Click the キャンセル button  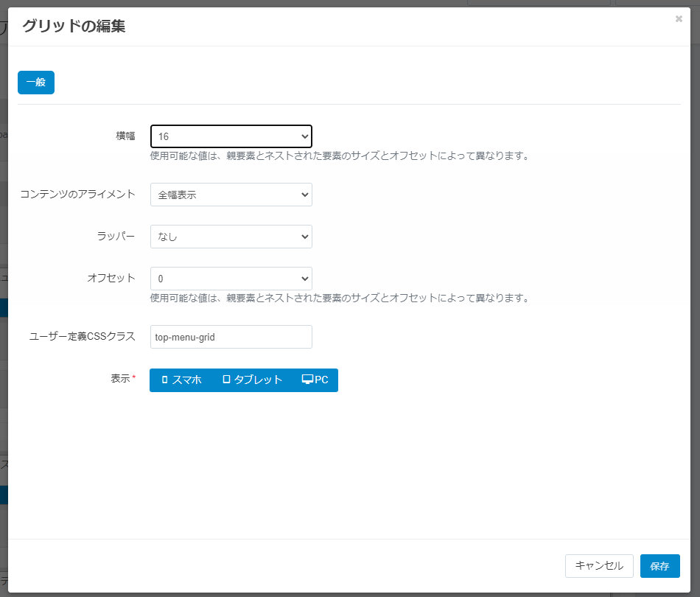(599, 566)
